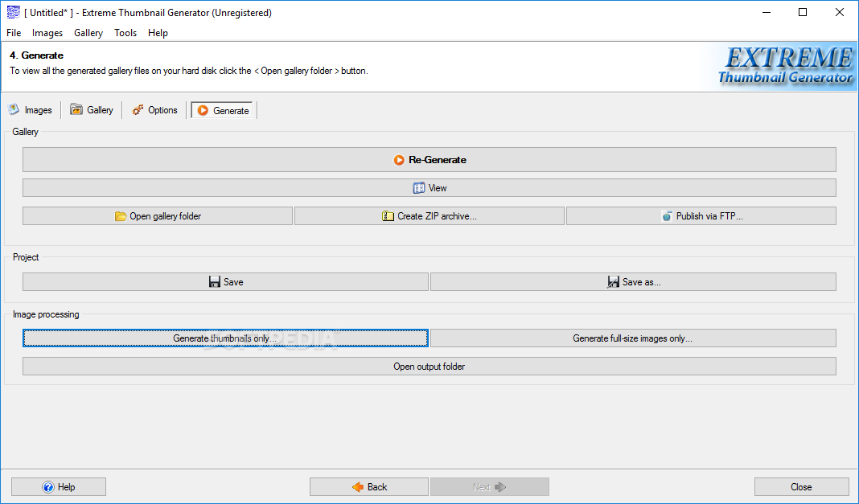Click Publish via FTP button
This screenshot has width=859, height=504.
[701, 216]
